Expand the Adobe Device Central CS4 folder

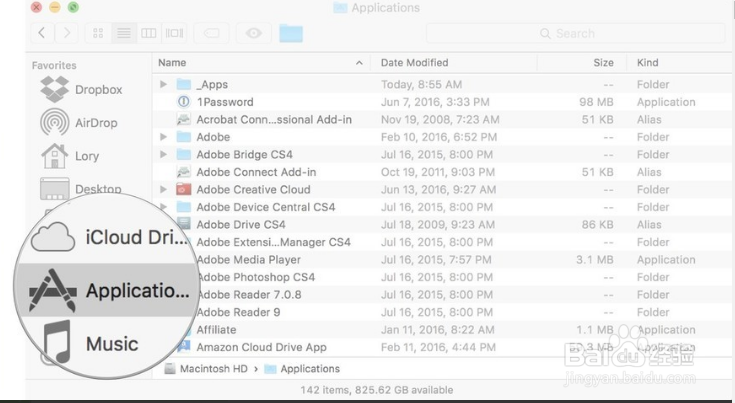coord(163,207)
